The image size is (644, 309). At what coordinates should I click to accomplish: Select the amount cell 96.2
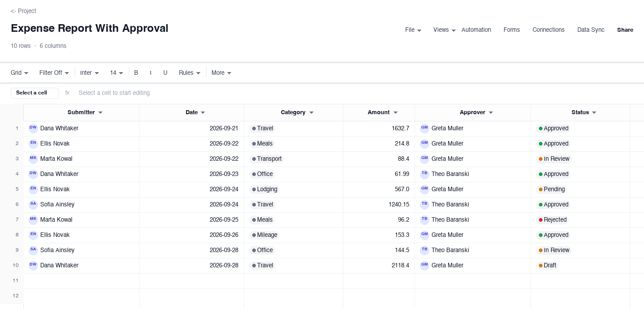click(379, 220)
